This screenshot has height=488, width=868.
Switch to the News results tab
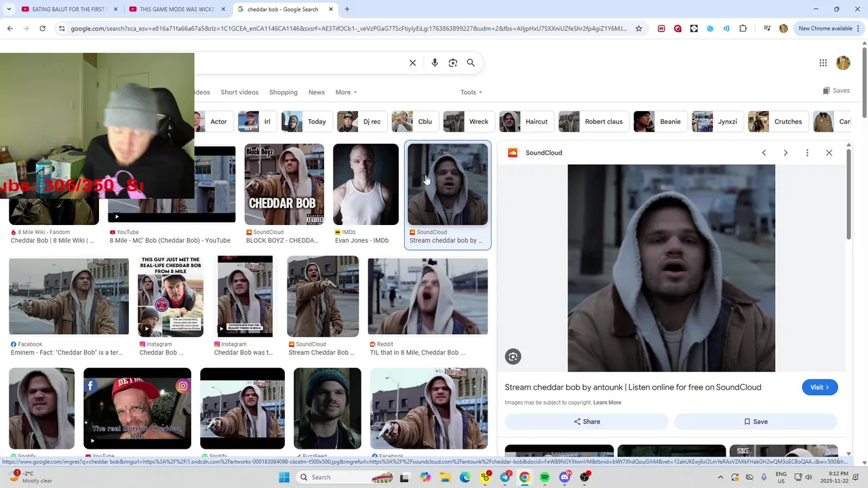tap(317, 92)
